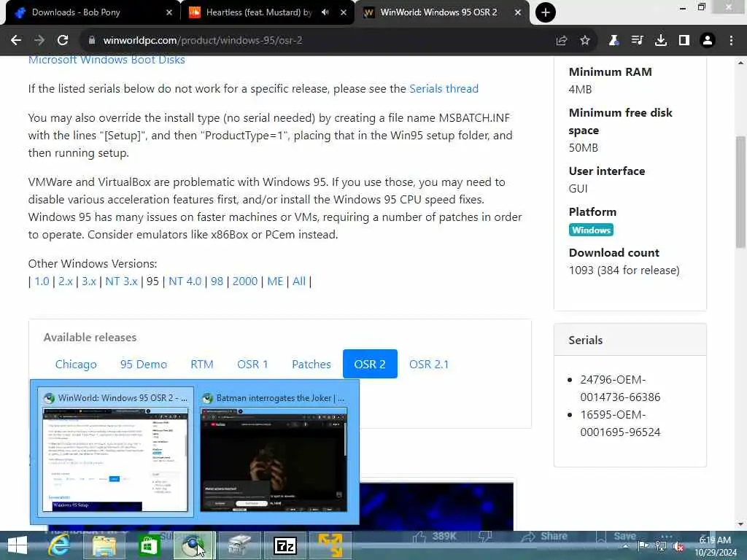Image resolution: width=747 pixels, height=560 pixels.
Task: Open the Microsoft Windows Boot Disks link
Action: (107, 60)
